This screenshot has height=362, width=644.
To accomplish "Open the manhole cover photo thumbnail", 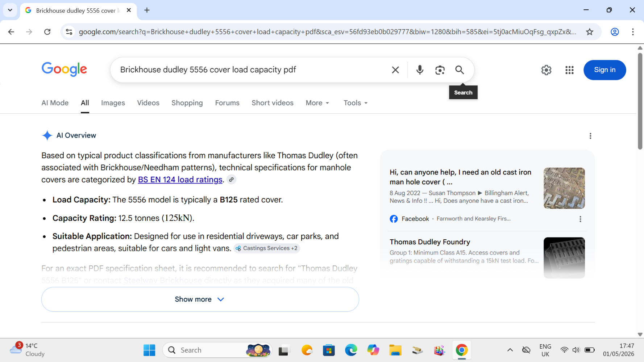I will pyautogui.click(x=564, y=188).
